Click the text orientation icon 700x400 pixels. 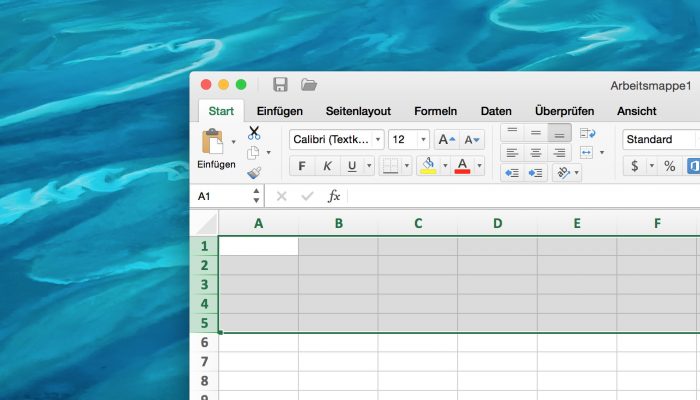tap(563, 173)
